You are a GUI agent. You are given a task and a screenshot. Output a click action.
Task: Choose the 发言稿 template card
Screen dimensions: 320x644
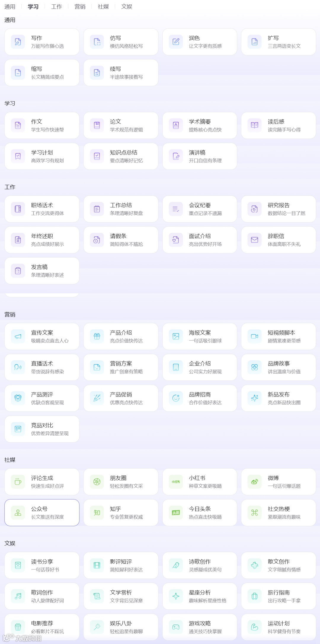(x=42, y=271)
